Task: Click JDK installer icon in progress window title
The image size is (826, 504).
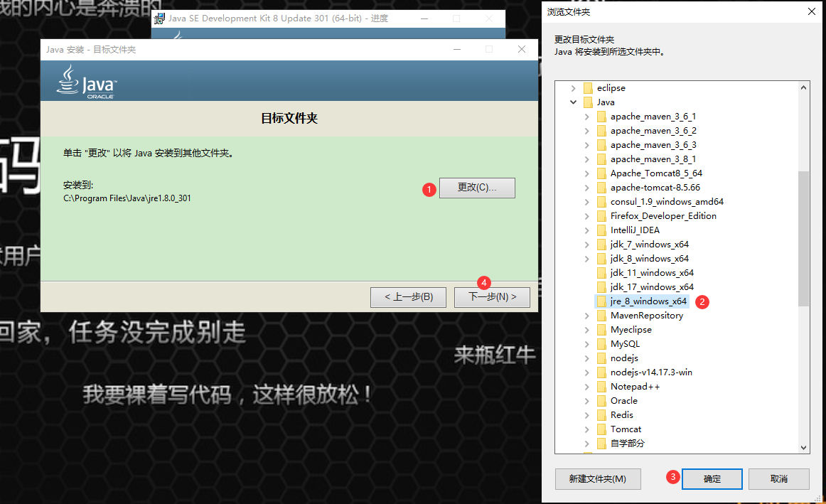Action: click(x=159, y=18)
